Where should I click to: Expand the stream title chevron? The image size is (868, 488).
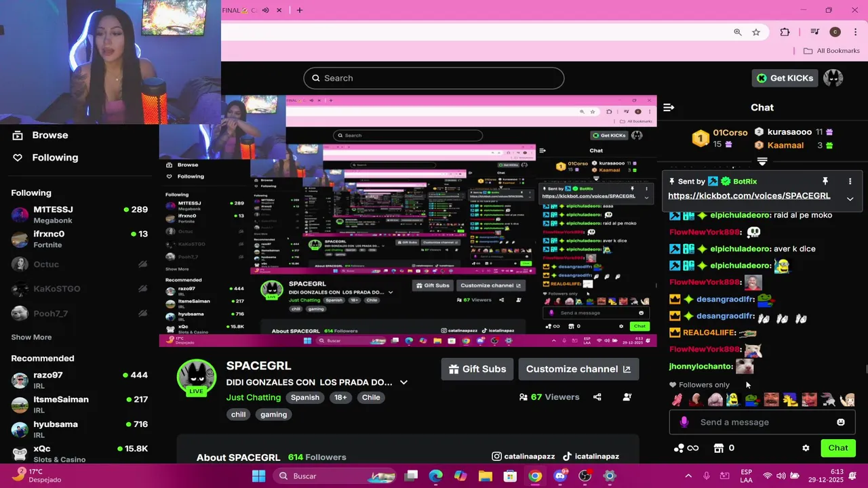(x=403, y=382)
